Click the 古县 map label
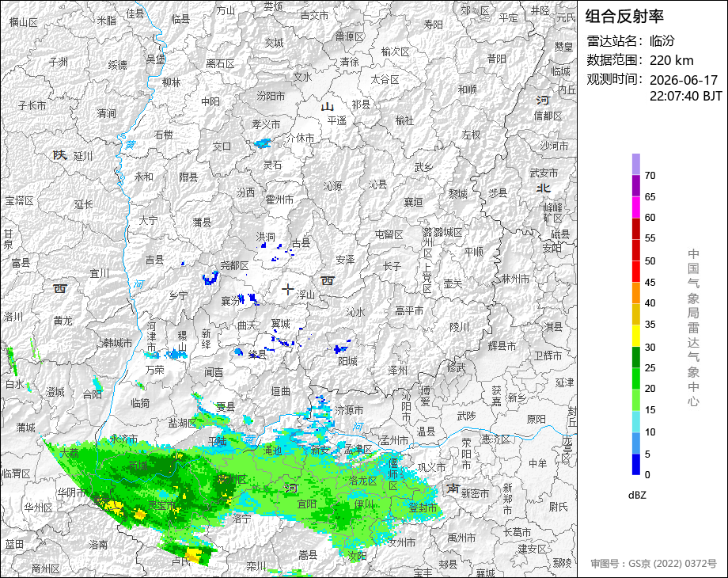728x578 pixels. 301,243
